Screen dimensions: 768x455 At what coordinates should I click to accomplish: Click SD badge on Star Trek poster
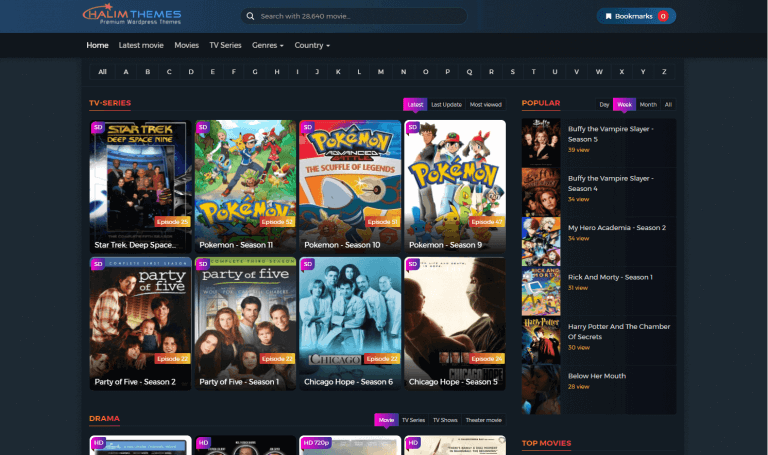[98, 127]
